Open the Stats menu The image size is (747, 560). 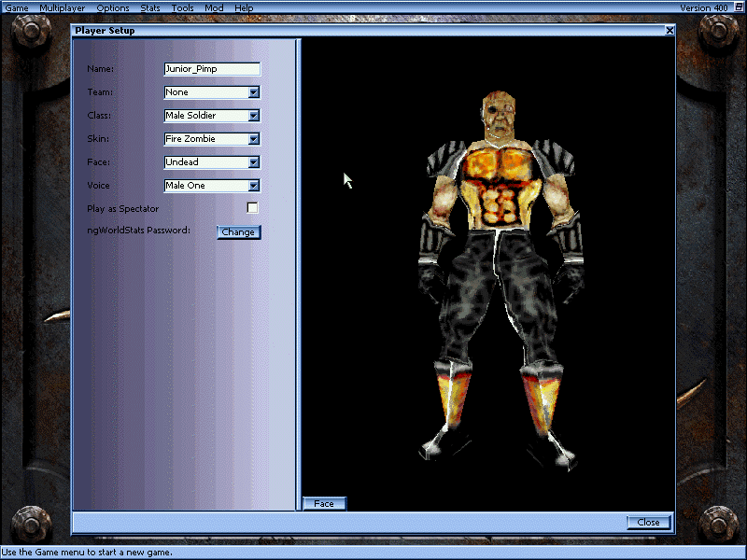149,7
